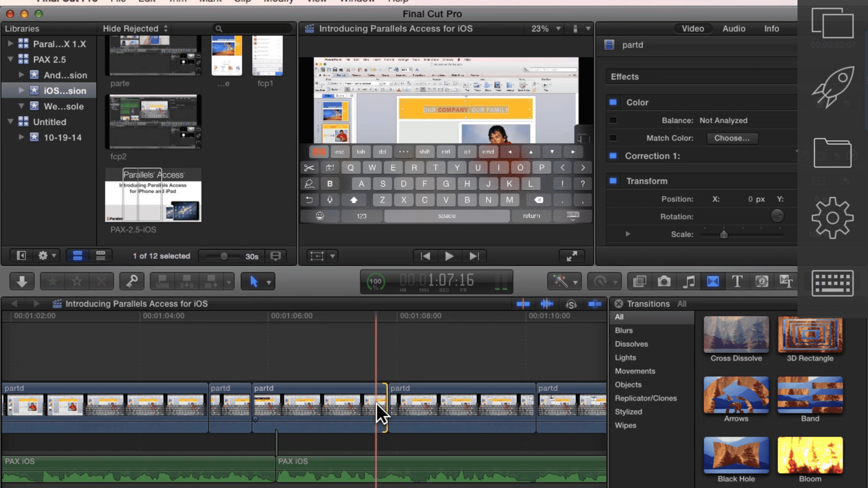Expand the And...sion event
Viewport: 868px width, 488px height.
pyautogui.click(x=21, y=75)
